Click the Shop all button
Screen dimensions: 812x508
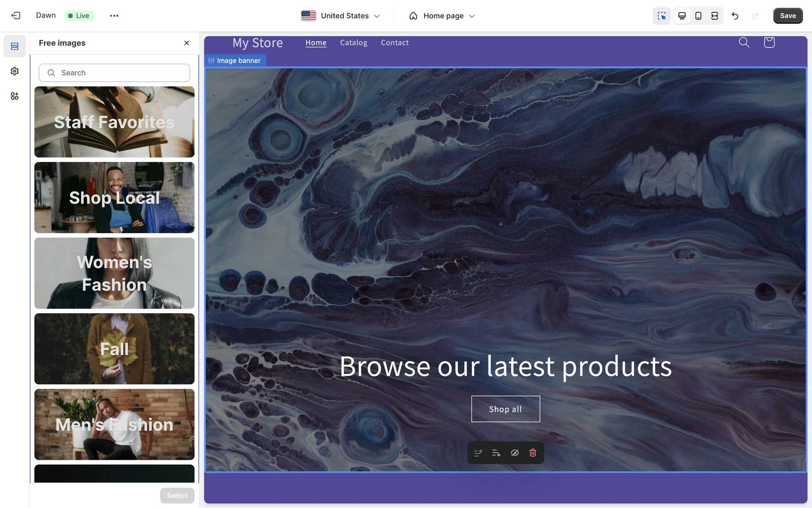pyautogui.click(x=505, y=409)
